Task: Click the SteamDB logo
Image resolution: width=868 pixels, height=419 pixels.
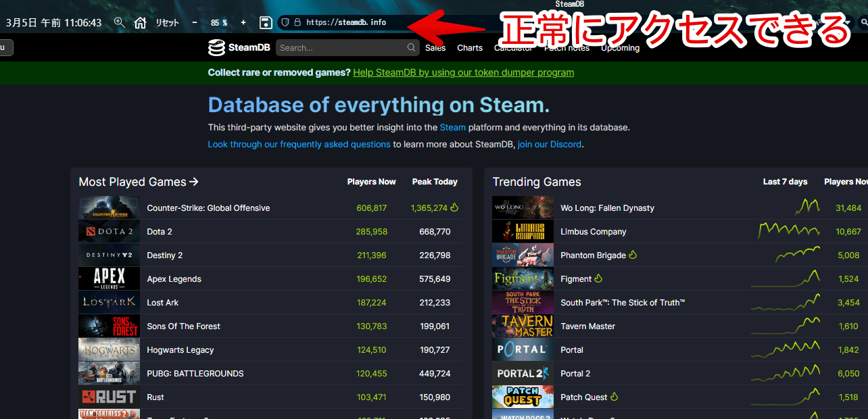Action: point(239,47)
